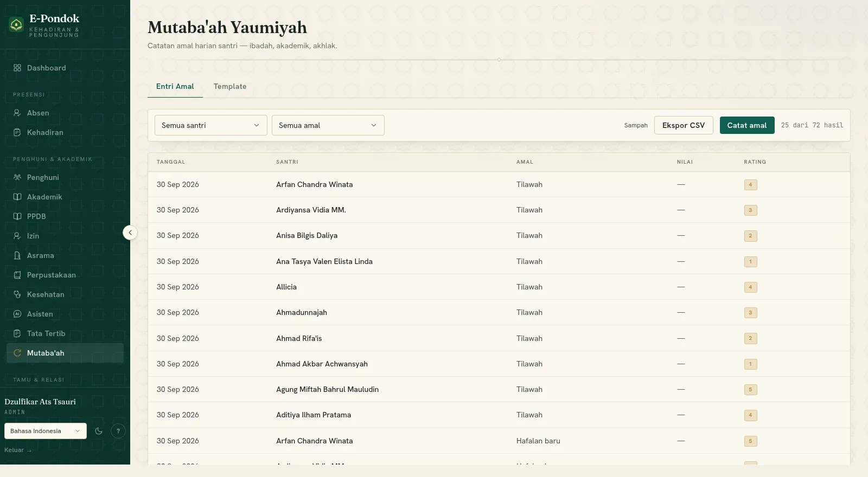Click the Asisten AI icon
The height and width of the screenshot is (477, 868).
[x=17, y=314]
